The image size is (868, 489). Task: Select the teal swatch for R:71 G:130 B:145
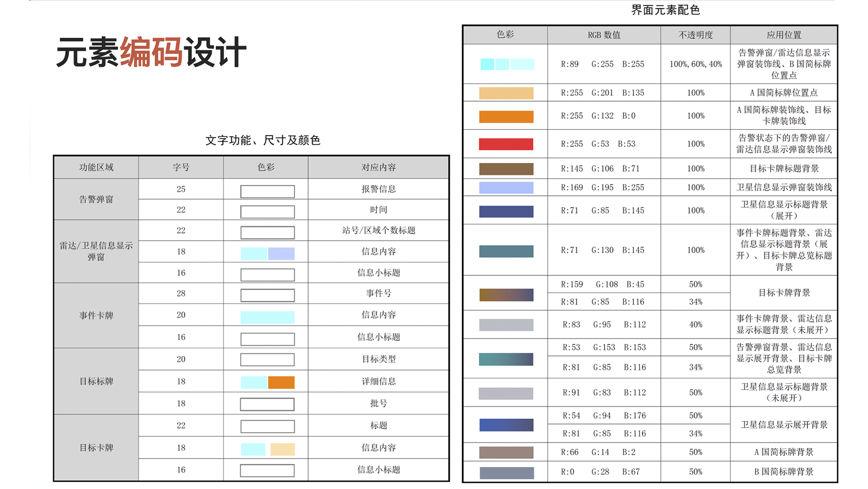pos(506,251)
